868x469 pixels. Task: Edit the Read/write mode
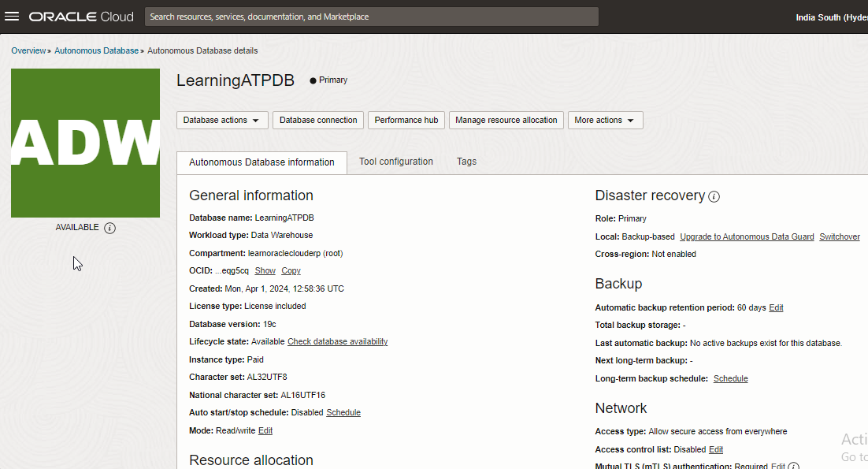coord(265,430)
